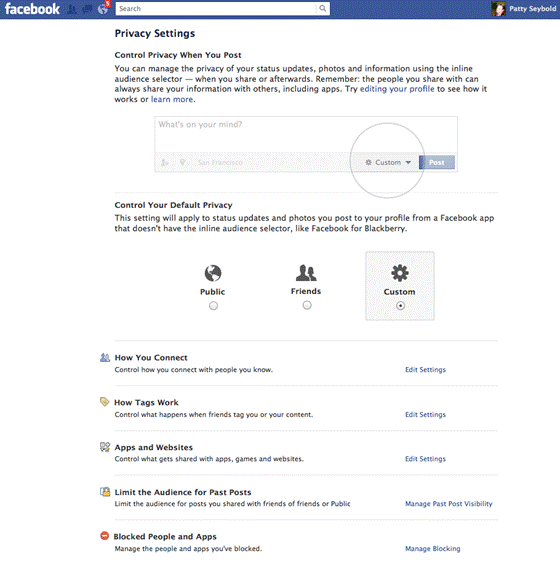Click the facebook logo
Viewport: 560px width, 564px height.
click(32, 9)
